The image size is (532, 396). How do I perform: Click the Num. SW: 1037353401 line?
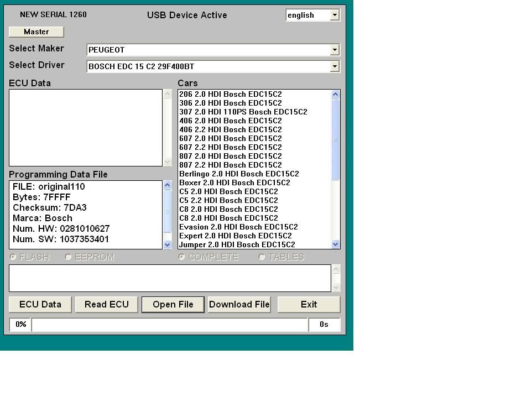[x=61, y=239]
